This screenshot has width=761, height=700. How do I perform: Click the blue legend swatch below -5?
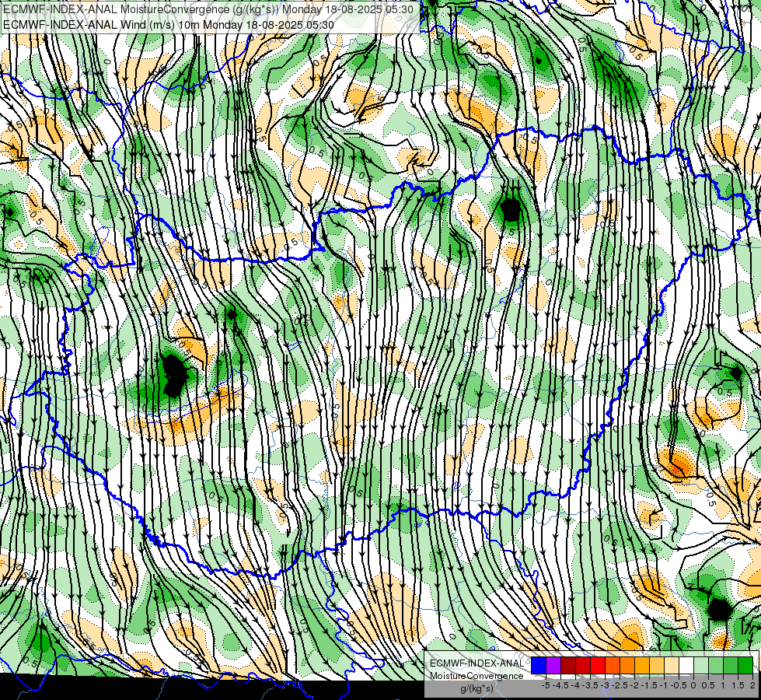coord(539,665)
